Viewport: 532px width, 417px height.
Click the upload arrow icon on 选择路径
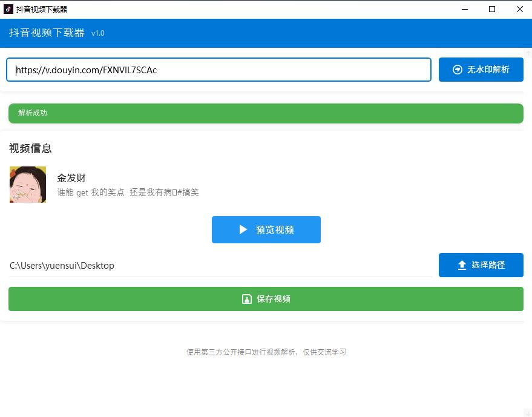[462, 265]
